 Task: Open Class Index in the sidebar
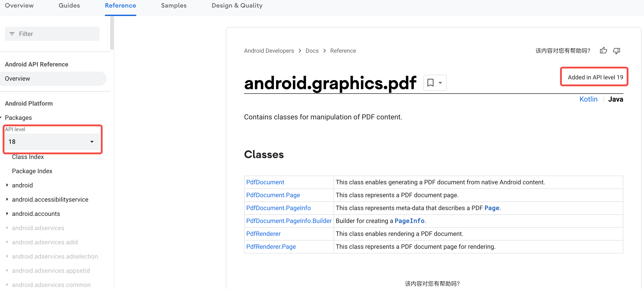28,157
